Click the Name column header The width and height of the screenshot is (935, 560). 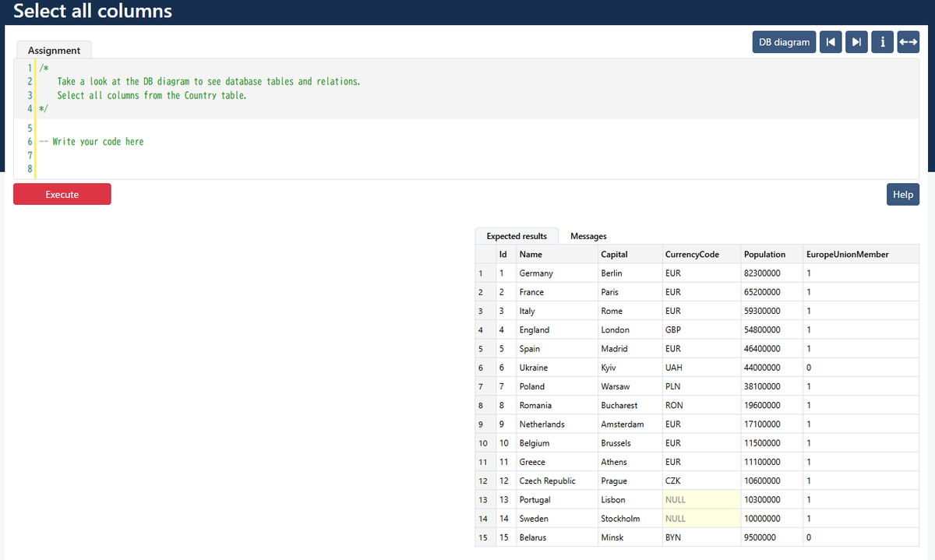(557, 254)
